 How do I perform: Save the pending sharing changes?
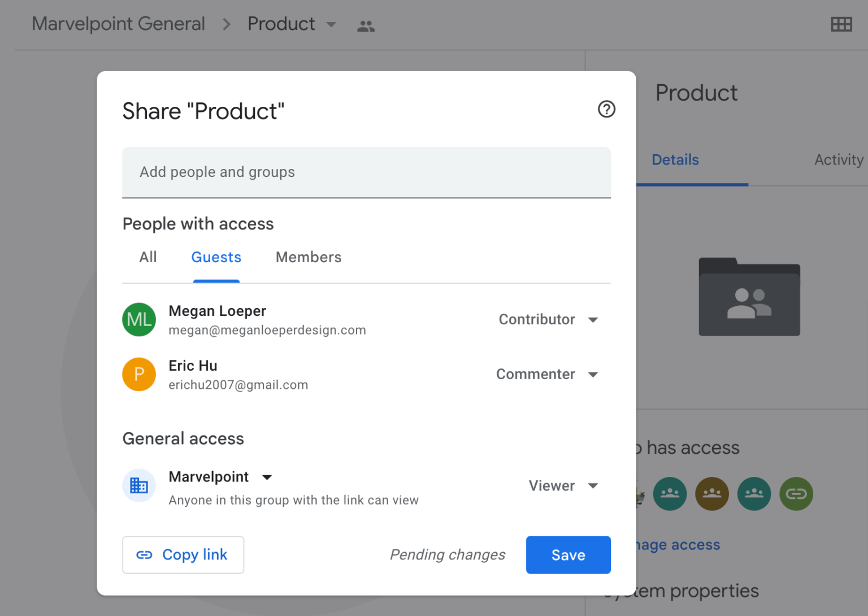pos(568,554)
